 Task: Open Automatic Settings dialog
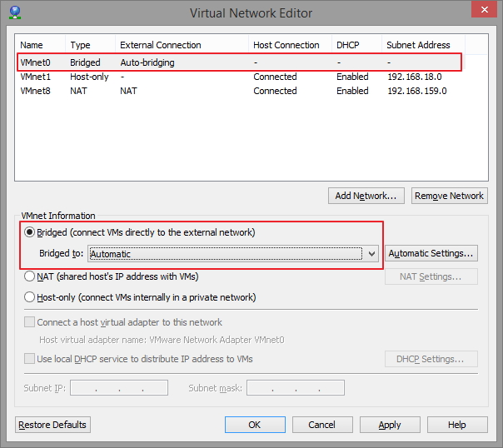pos(431,253)
